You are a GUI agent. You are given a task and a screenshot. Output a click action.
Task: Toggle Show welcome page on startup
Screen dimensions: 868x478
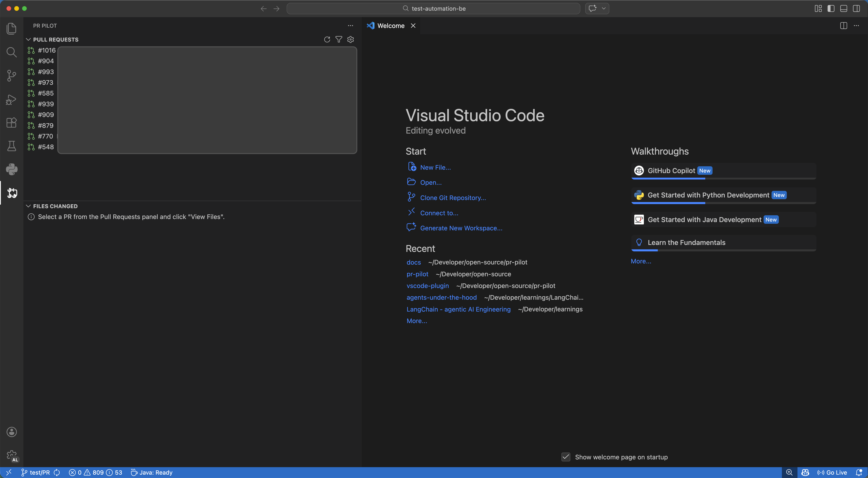tap(566, 457)
